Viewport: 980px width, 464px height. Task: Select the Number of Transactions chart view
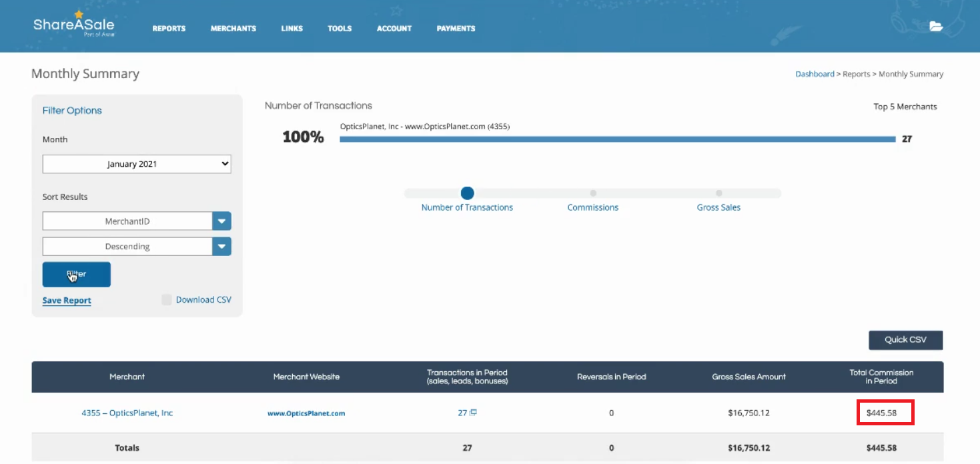467,193
